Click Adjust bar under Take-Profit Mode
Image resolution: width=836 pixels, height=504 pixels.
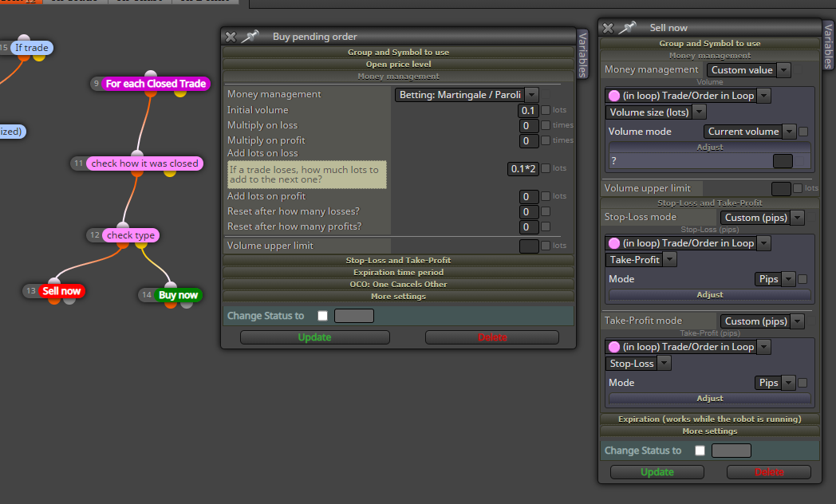(710, 294)
